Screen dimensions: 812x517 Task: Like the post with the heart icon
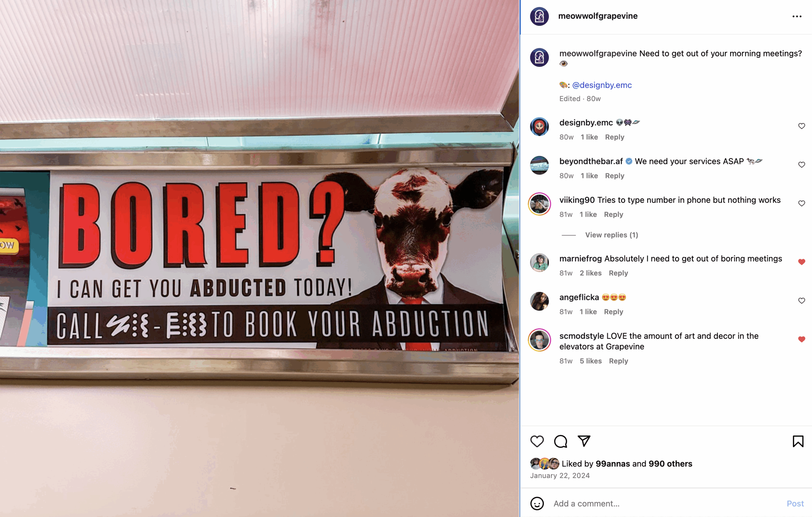tap(537, 441)
